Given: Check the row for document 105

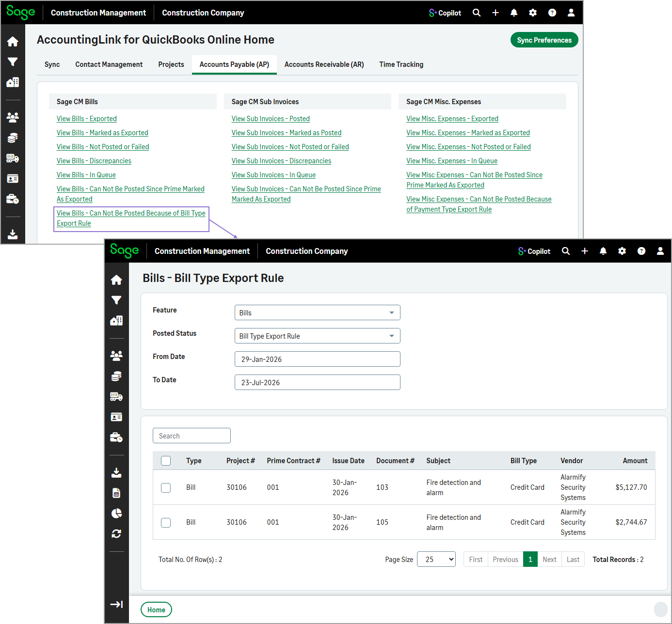Looking at the screenshot, I should 166,523.
